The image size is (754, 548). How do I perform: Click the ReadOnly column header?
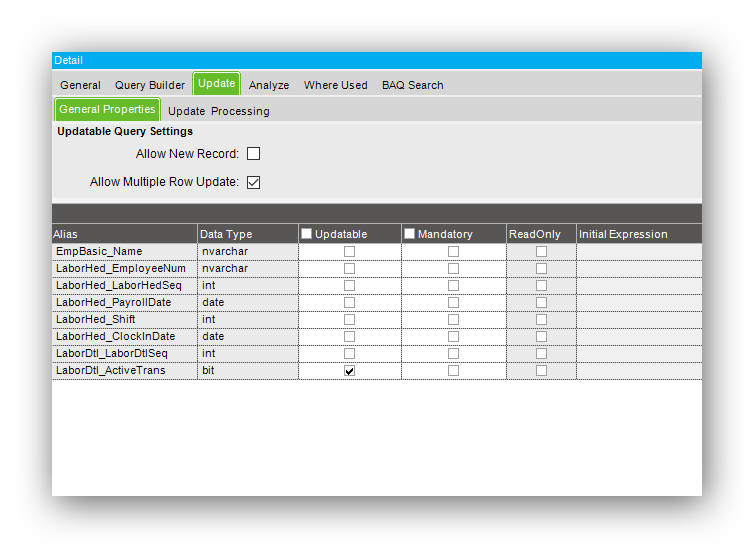coord(541,234)
